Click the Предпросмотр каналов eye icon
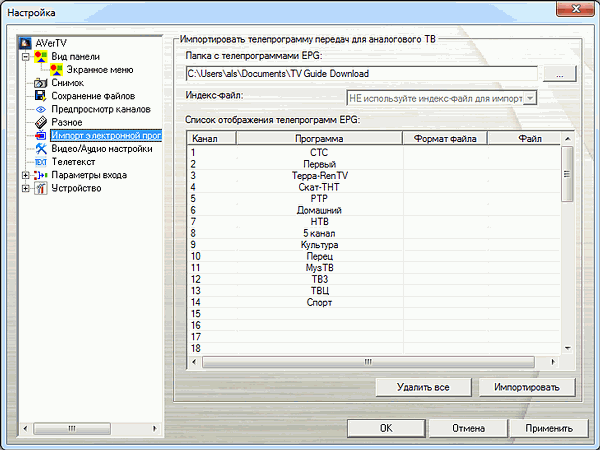 41,109
